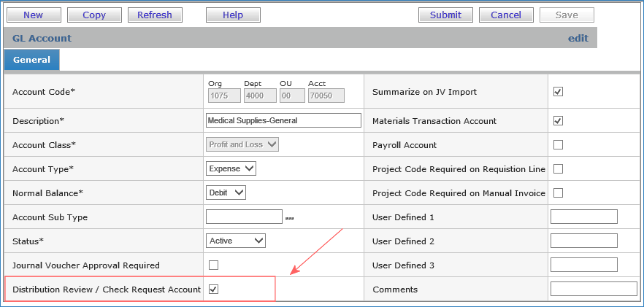This screenshot has height=307, width=644.
Task: Check Project Code Required on Manual Invoice
Action: 558,193
